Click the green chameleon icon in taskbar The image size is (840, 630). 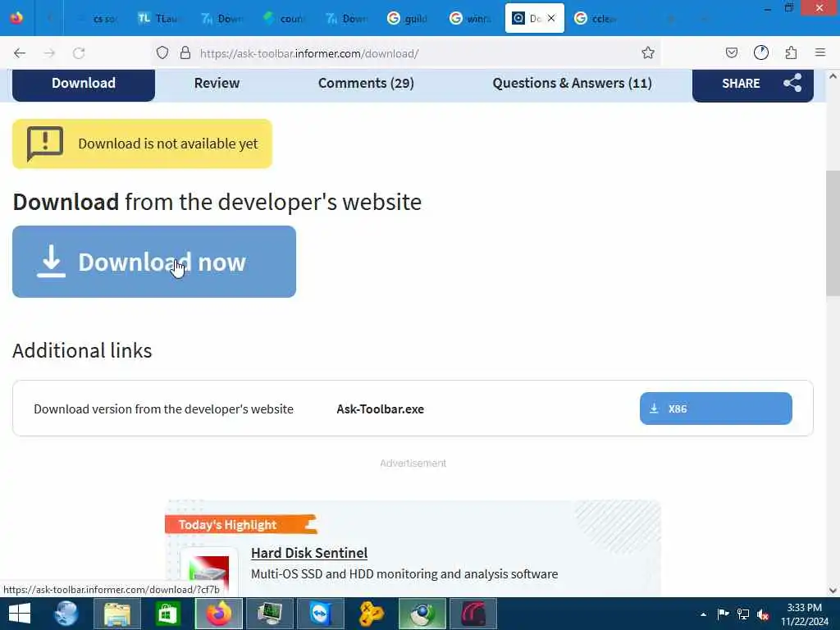click(422, 614)
